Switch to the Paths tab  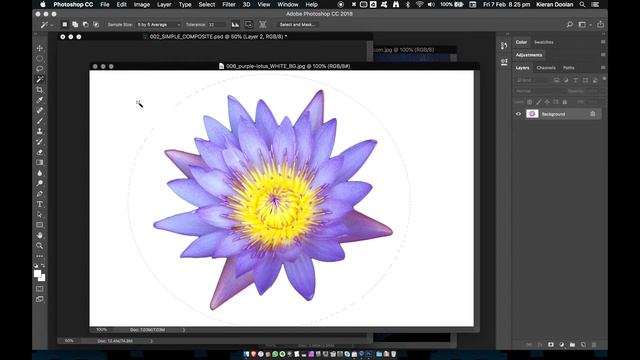[569, 68]
